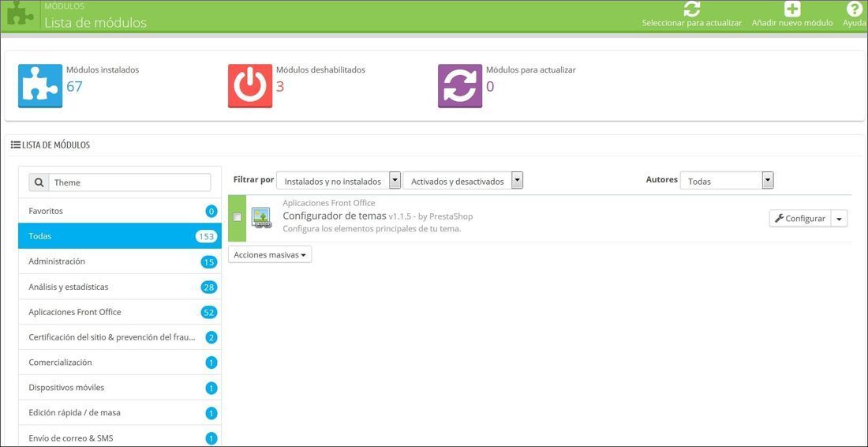The image size is (868, 447).
Task: Click the 28 badge on Análisis y estadísticas
Action: point(208,287)
